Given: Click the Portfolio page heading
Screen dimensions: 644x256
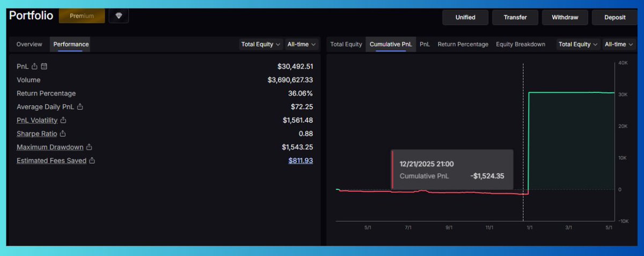Looking at the screenshot, I should (31, 16).
